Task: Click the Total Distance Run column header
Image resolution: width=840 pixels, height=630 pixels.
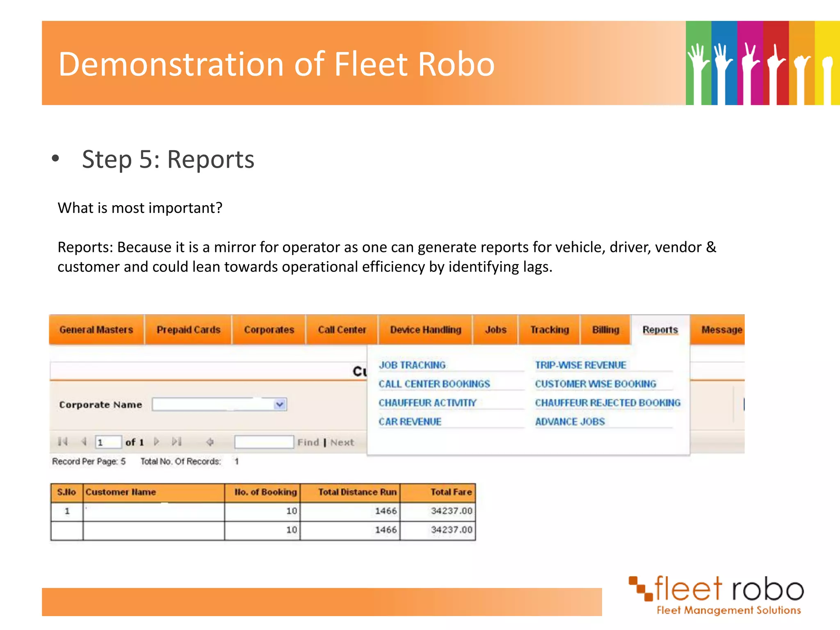Action: pos(350,493)
